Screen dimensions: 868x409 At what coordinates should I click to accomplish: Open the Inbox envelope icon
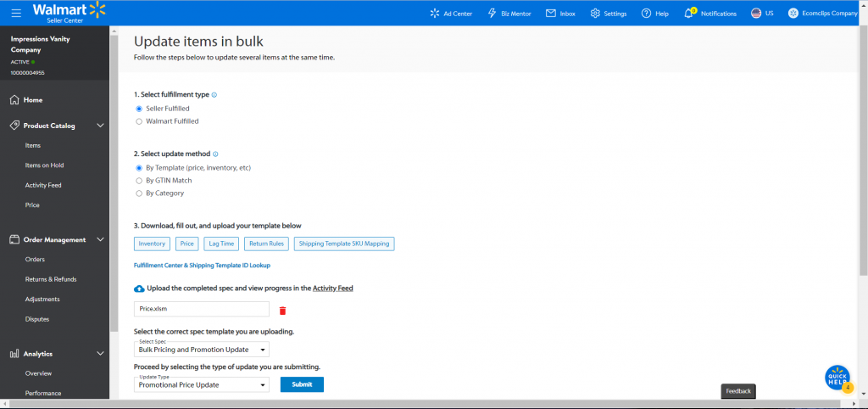[551, 14]
